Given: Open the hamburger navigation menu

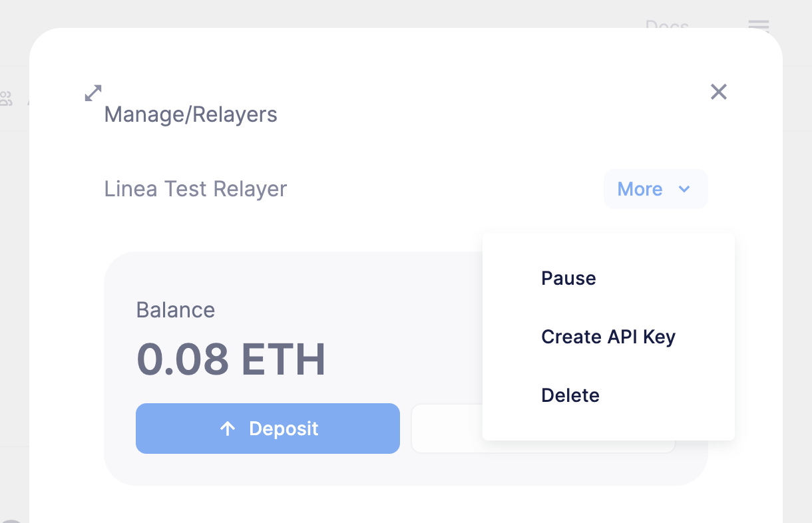Looking at the screenshot, I should [x=758, y=27].
